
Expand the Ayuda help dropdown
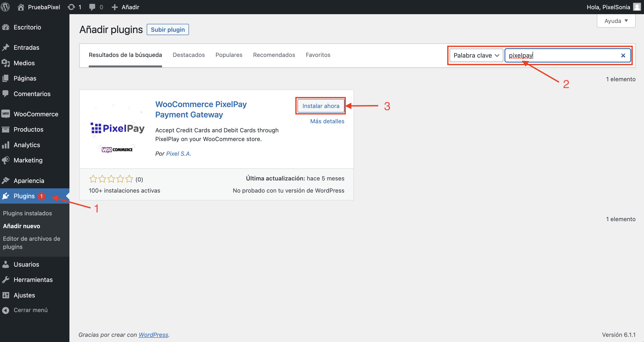[616, 21]
